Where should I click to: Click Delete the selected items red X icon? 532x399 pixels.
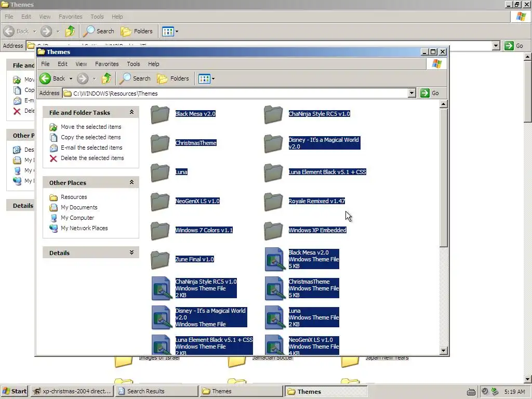click(54, 158)
